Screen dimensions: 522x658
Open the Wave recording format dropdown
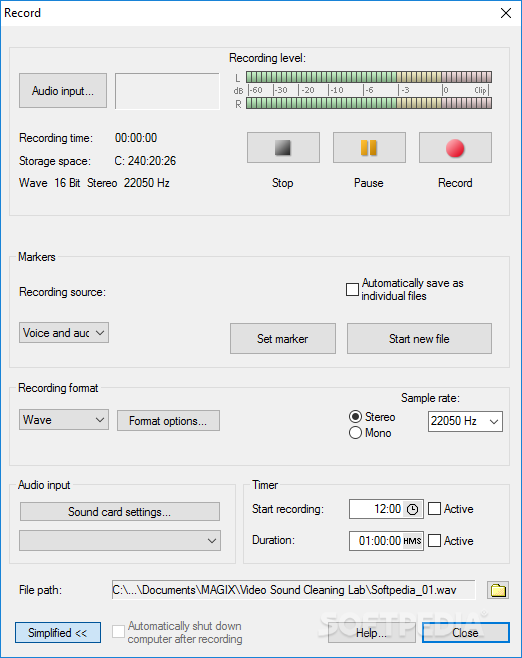click(x=64, y=420)
